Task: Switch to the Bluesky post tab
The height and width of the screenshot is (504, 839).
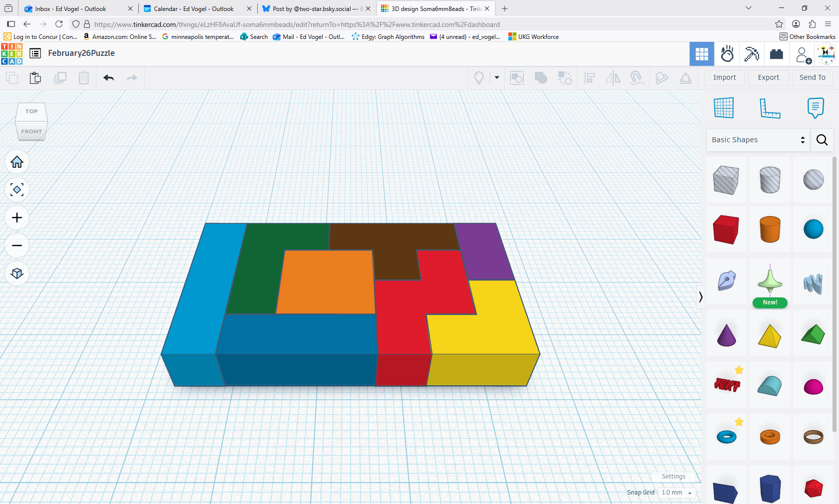Action: pyautogui.click(x=312, y=8)
